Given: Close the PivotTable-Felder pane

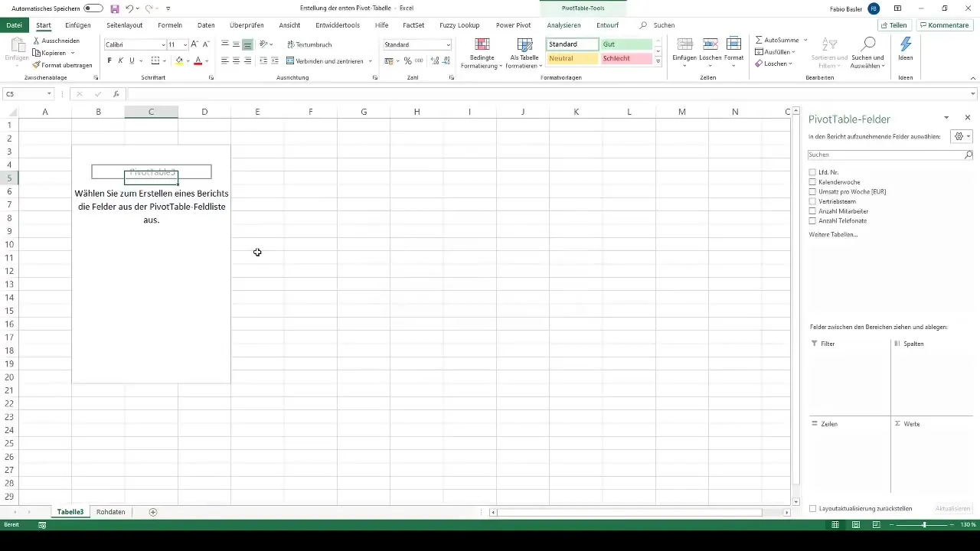Looking at the screenshot, I should 968,118.
